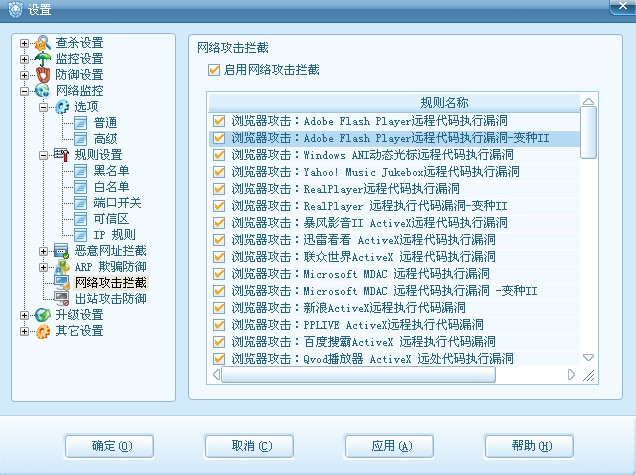Click the 高级 page icon
Viewport: 636px width, 475px height.
80,139
